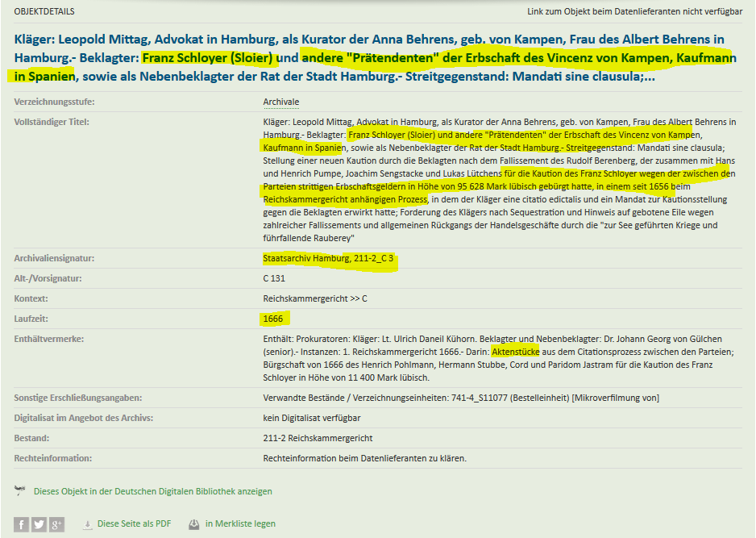Share this record on Twitter
The image size is (756, 538).
point(39,524)
